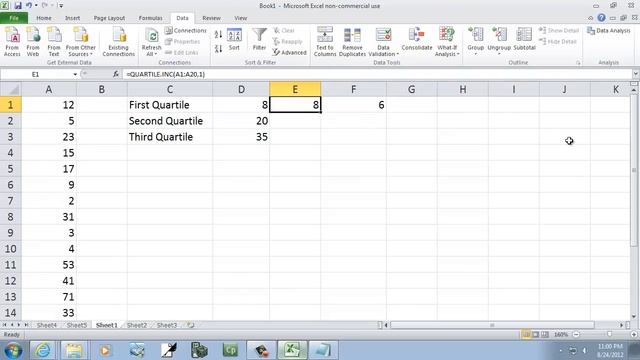
Task: Switch to the Sheet5 tab
Action: [x=77, y=325]
